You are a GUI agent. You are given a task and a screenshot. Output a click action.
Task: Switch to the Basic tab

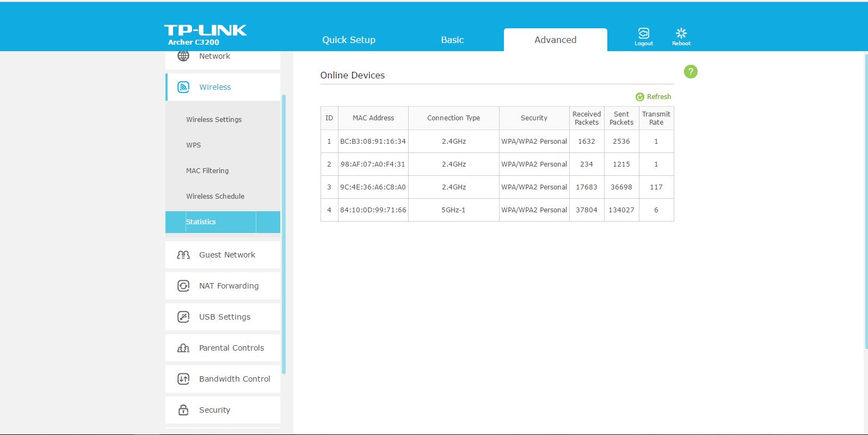click(452, 40)
